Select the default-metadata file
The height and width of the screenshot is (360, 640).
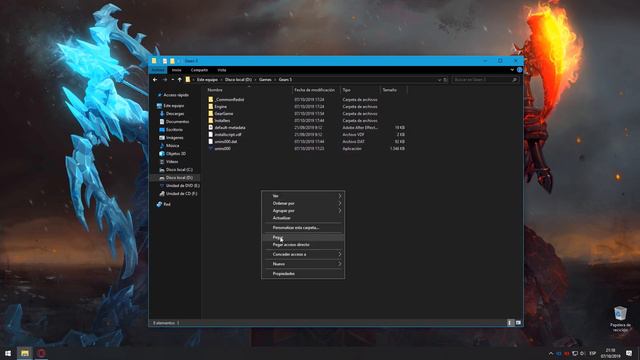(x=230, y=128)
